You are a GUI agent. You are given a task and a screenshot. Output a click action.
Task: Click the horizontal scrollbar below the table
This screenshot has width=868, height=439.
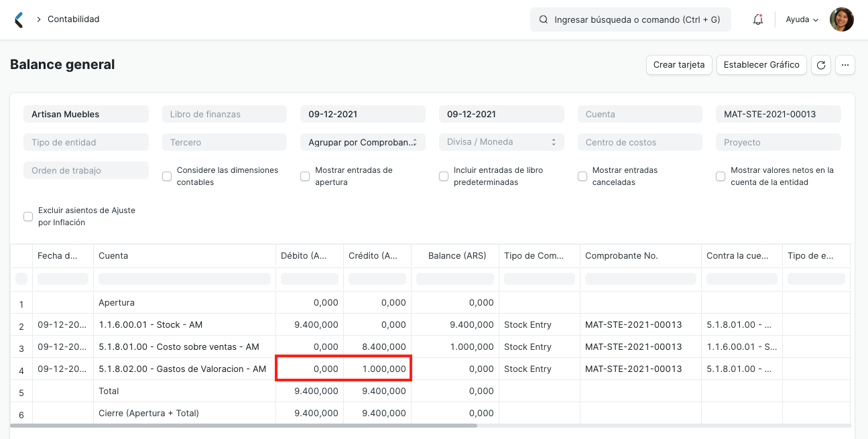(241, 424)
